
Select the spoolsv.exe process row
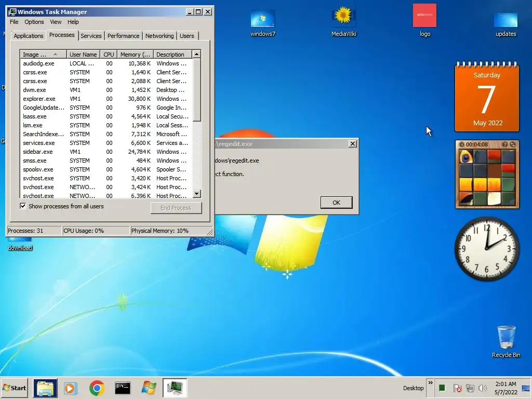pyautogui.click(x=106, y=169)
